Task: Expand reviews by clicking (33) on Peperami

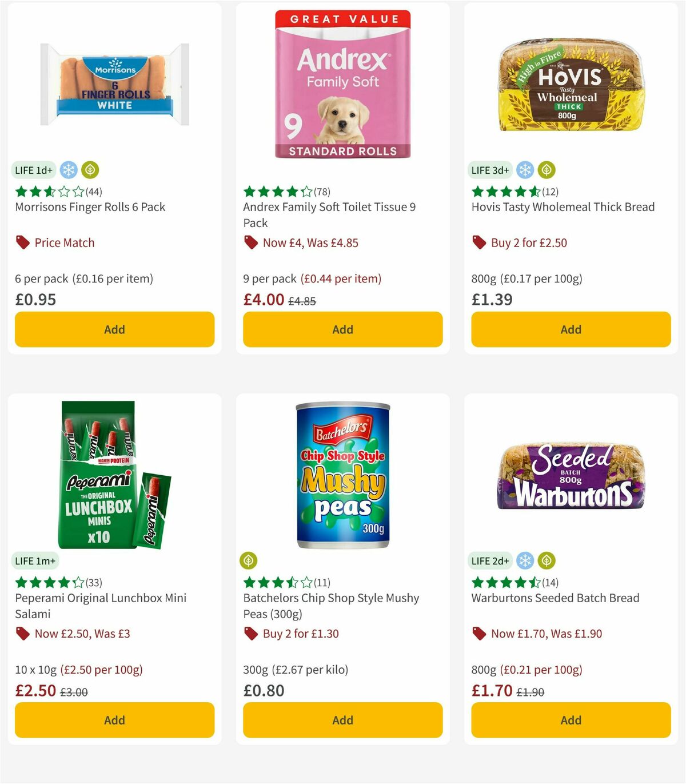Action: click(93, 583)
